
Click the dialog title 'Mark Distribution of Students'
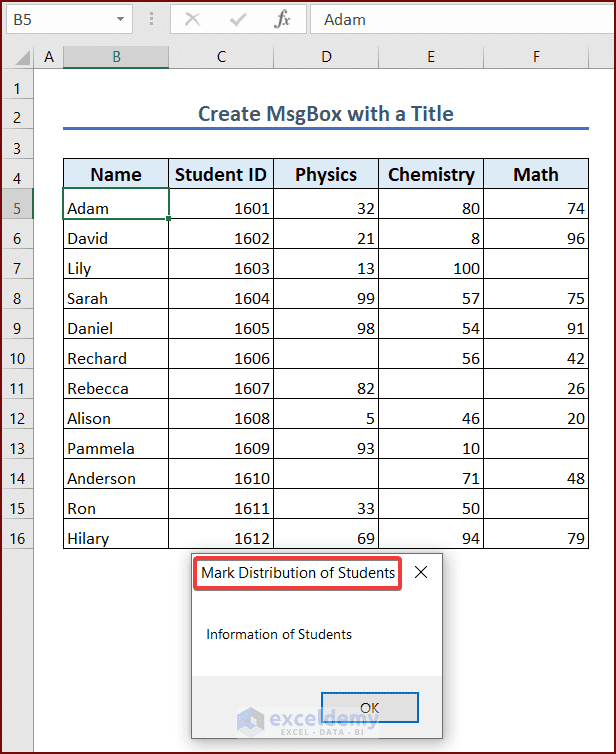click(x=298, y=573)
